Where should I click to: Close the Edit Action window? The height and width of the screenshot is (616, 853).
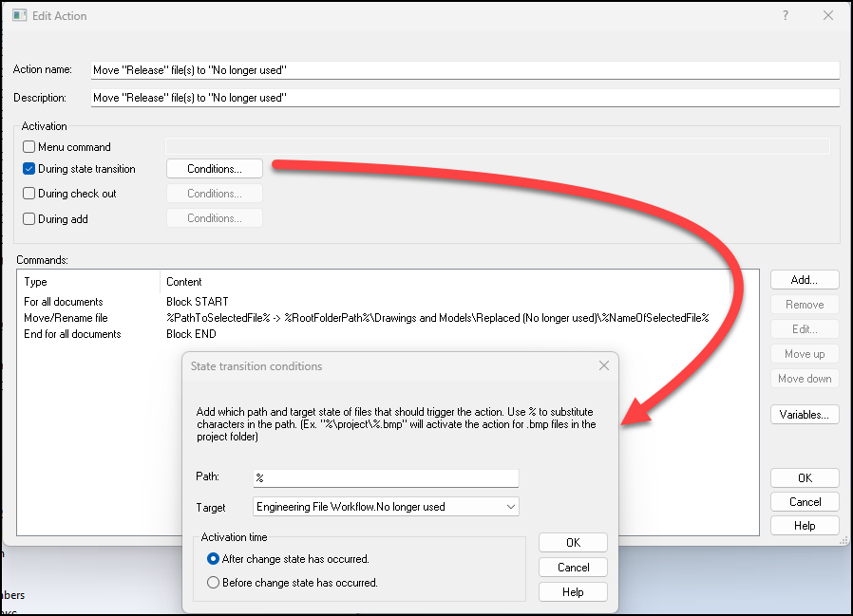tap(828, 16)
